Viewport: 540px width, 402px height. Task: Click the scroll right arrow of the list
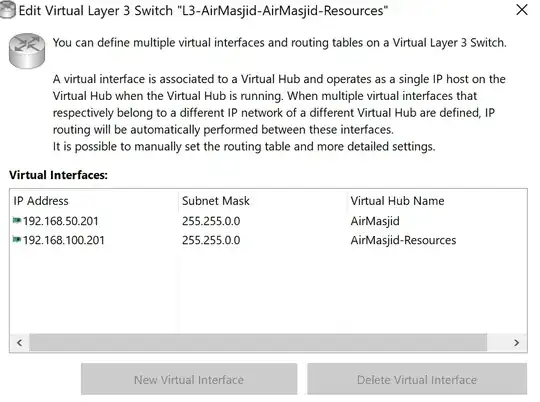[516, 342]
